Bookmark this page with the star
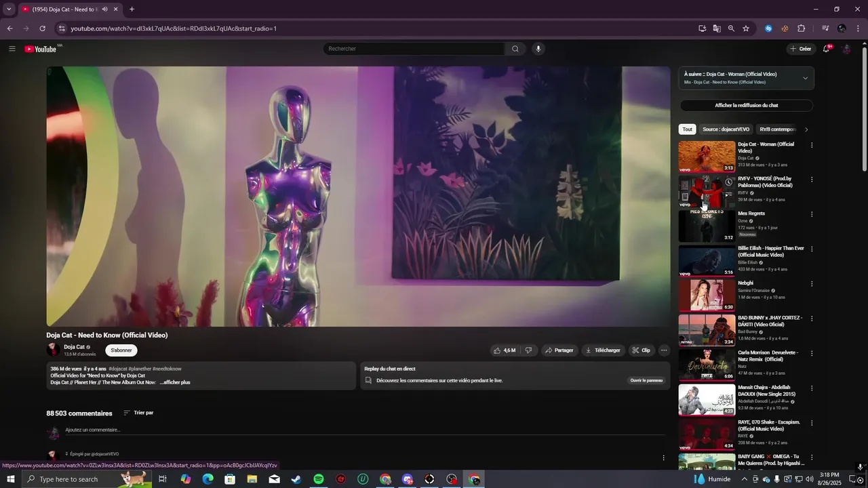The height and width of the screenshot is (488, 868). [746, 28]
